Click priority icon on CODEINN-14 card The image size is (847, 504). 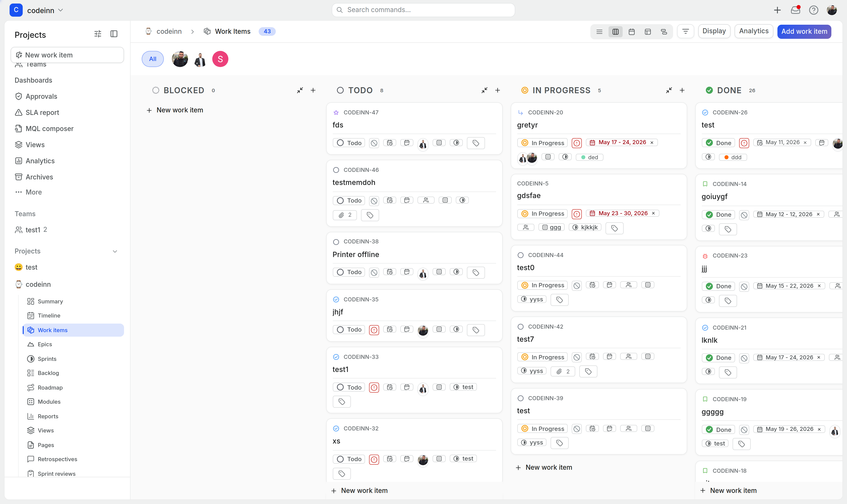(x=744, y=215)
